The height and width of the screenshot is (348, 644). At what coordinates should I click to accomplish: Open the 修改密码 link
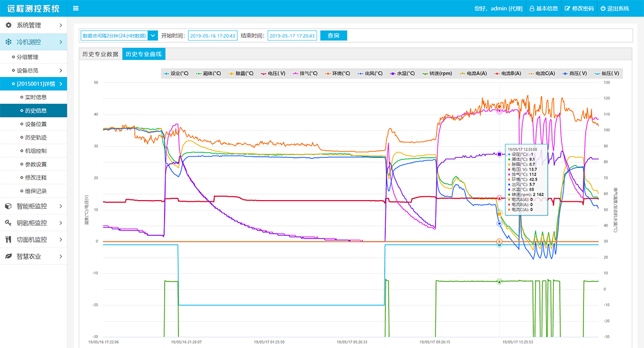(578, 8)
